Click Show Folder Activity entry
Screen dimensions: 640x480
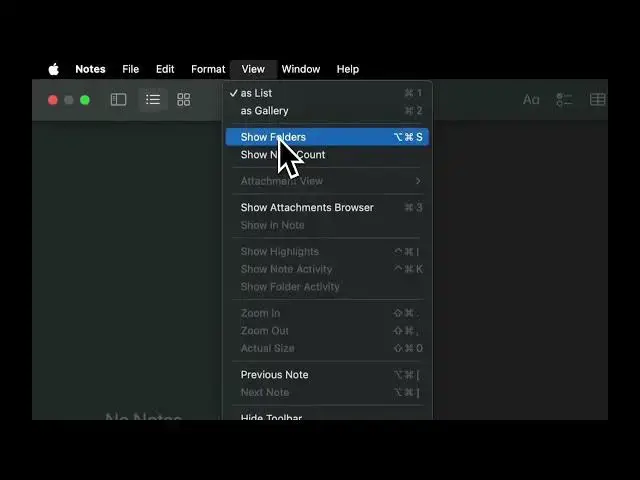(x=327, y=287)
